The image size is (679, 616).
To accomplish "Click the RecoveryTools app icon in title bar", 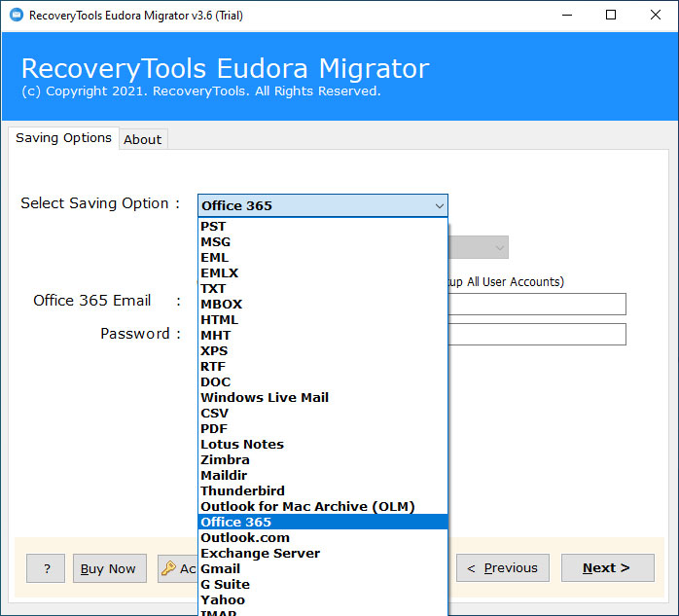I will coord(17,16).
